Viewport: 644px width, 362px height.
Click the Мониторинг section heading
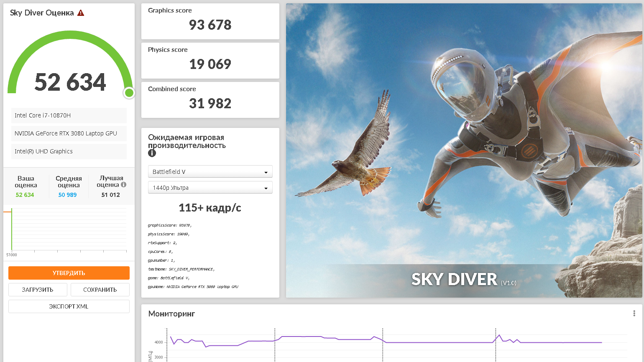point(171,314)
